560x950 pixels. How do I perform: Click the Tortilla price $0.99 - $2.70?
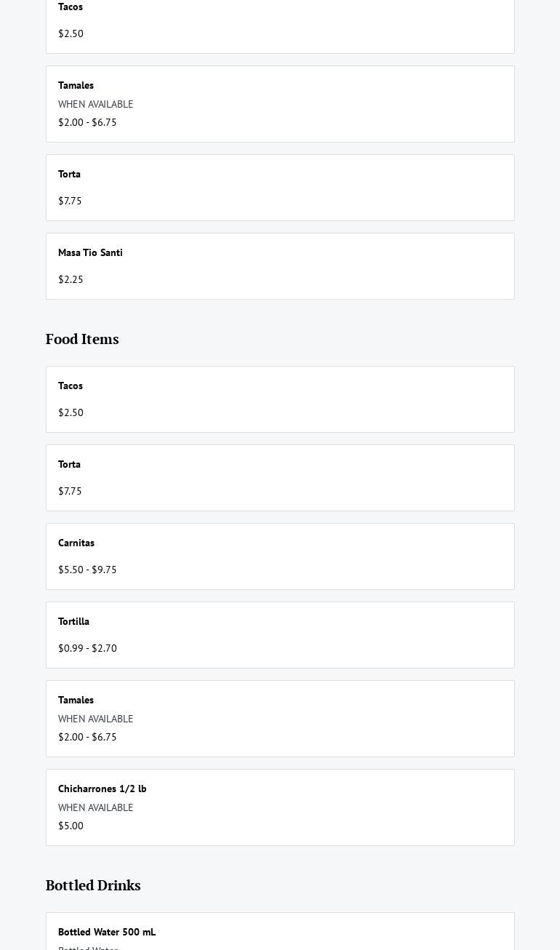(87, 649)
